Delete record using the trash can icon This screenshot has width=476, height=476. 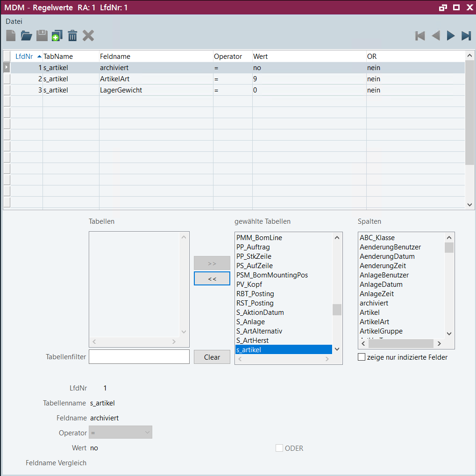pos(72,36)
